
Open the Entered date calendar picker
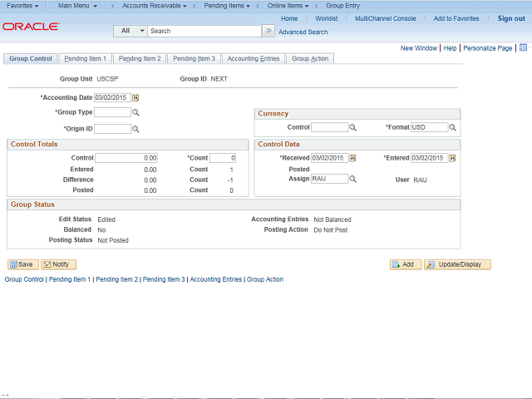453,158
